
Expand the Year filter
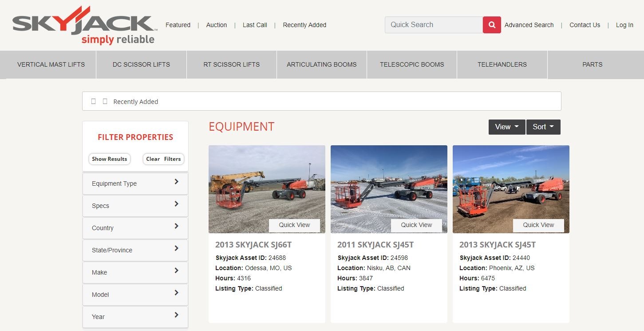point(135,316)
